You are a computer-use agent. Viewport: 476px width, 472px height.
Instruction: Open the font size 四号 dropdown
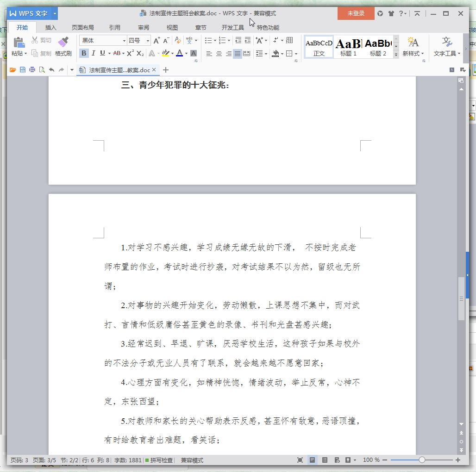(148, 41)
